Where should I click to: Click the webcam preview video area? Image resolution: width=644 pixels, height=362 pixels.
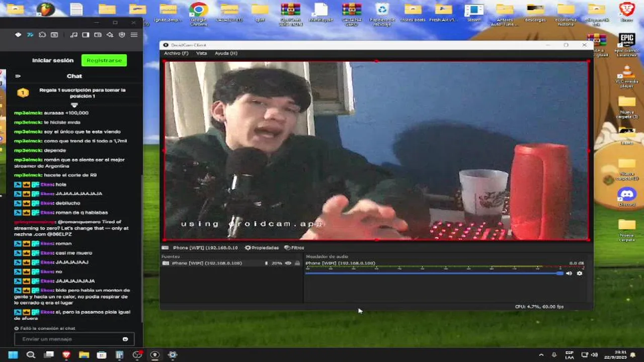376,151
